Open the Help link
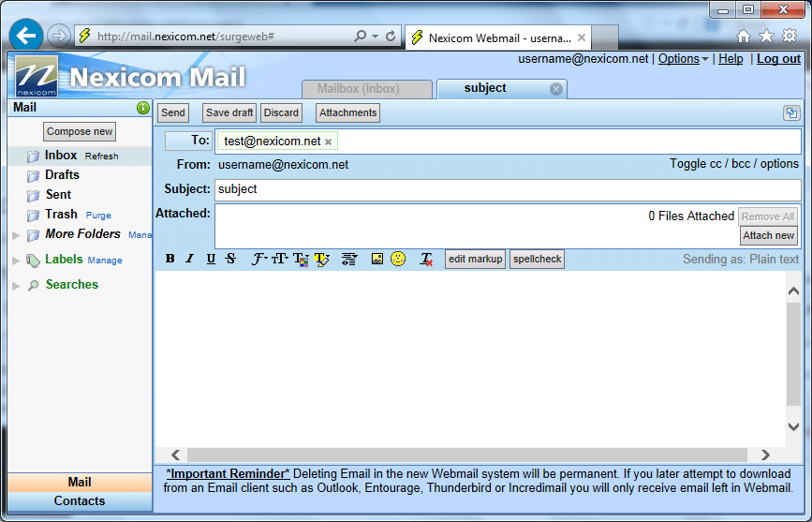 coord(731,59)
